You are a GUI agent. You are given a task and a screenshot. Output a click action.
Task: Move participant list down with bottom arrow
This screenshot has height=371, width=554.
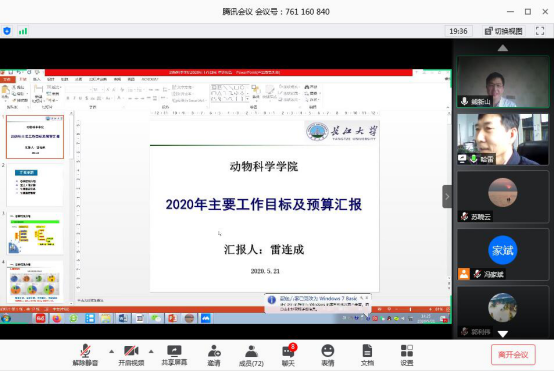[x=502, y=334]
